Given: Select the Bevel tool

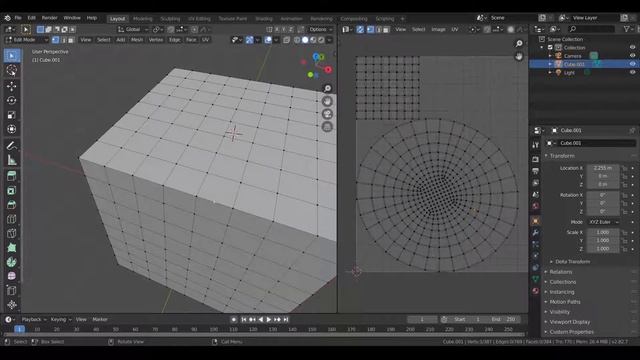Looking at the screenshot, I should point(12,205).
